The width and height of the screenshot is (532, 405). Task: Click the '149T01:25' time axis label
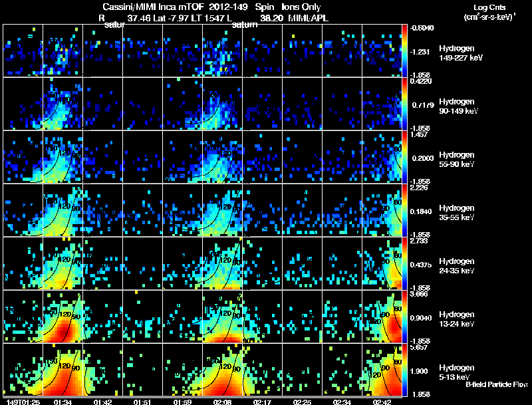tap(23, 402)
